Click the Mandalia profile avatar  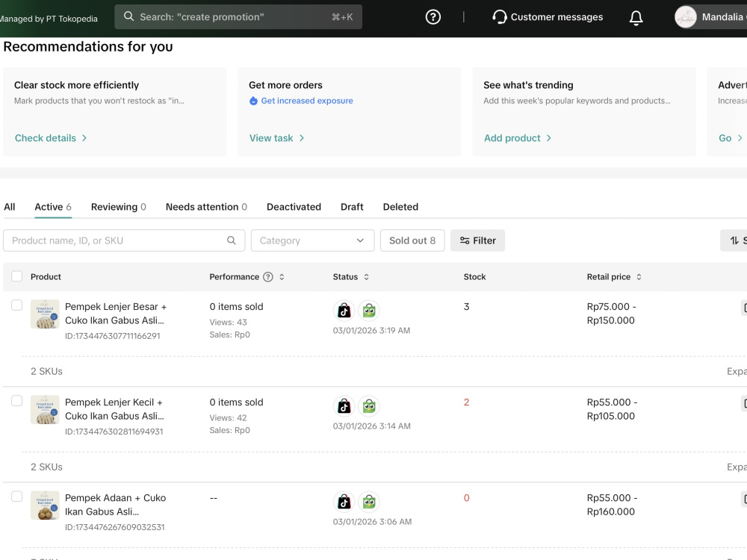coord(686,17)
